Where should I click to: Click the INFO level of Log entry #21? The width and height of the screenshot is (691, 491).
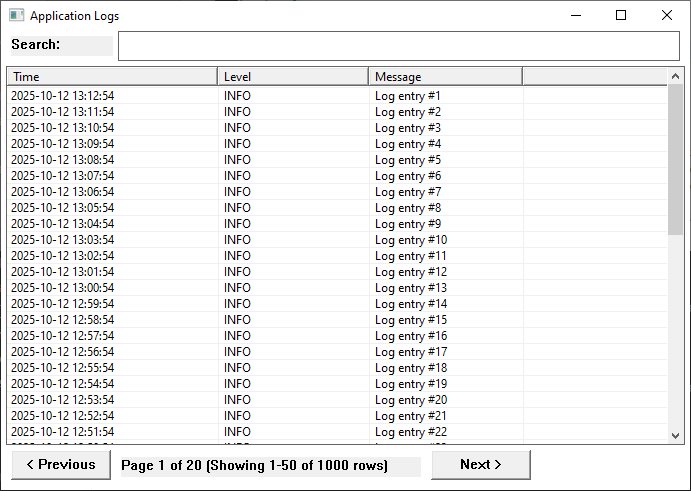(237, 416)
